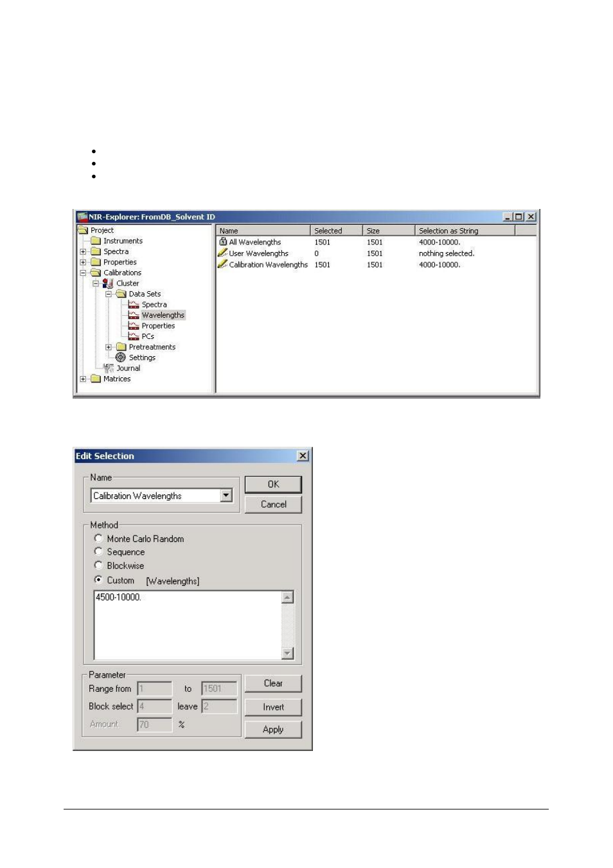Click the Amount percentage field

(155, 725)
